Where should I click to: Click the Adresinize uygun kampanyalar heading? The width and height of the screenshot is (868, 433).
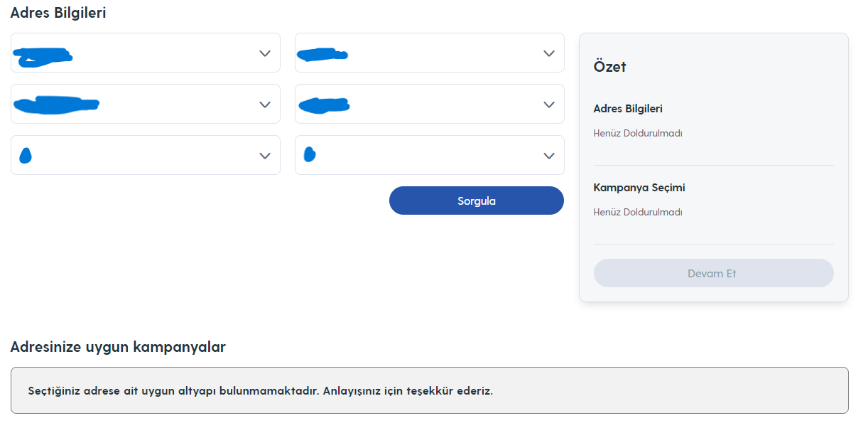pos(118,347)
